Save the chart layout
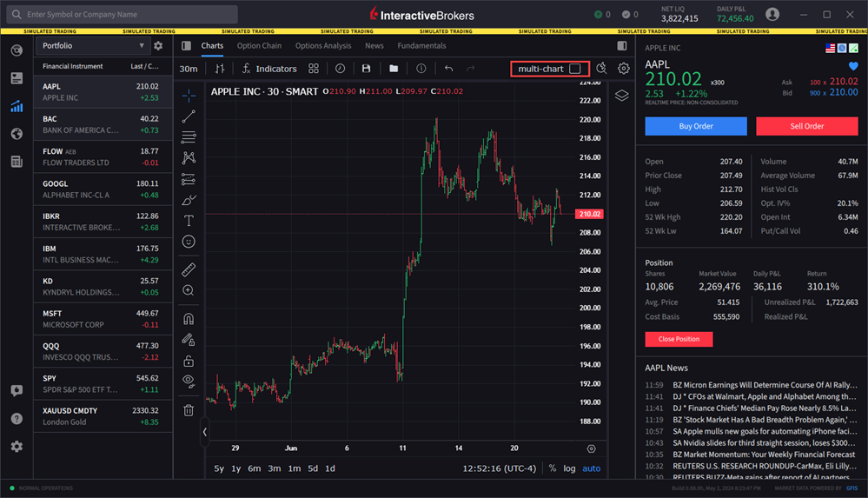 pyautogui.click(x=366, y=69)
